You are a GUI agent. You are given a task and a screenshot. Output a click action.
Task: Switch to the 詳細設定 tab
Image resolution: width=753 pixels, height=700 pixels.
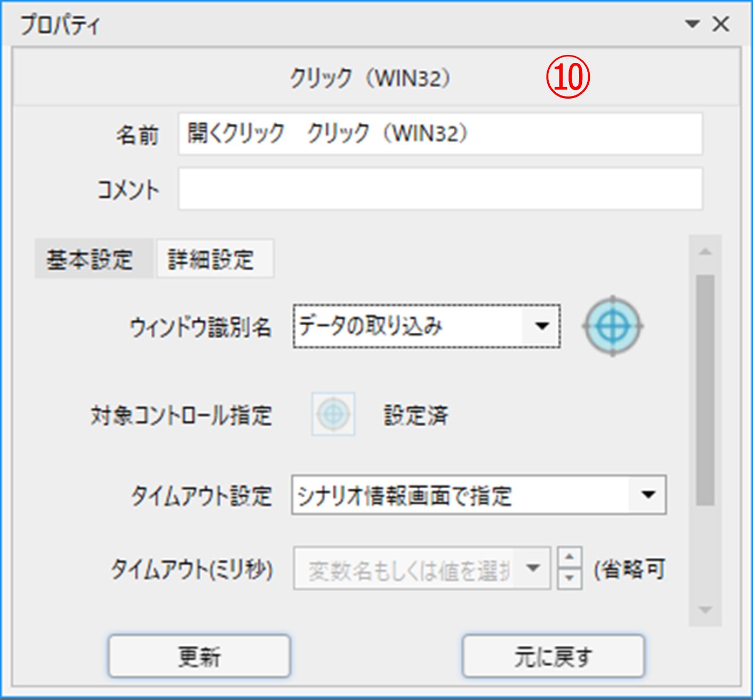(x=212, y=259)
